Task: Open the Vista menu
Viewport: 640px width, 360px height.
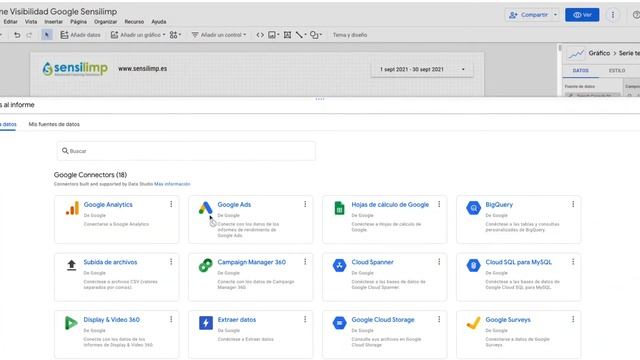Action: pos(31,22)
